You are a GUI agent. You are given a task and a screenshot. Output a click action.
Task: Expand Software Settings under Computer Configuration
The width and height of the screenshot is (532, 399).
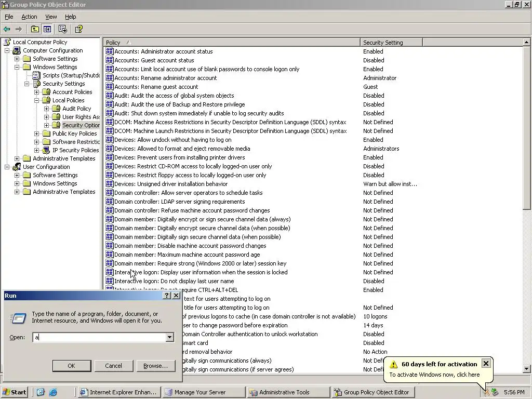point(17,59)
